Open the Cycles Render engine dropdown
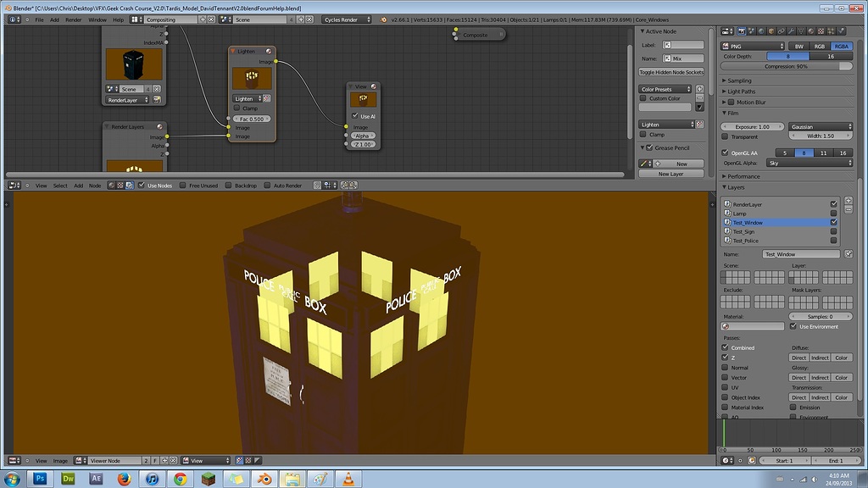868x488 pixels. tap(347, 19)
